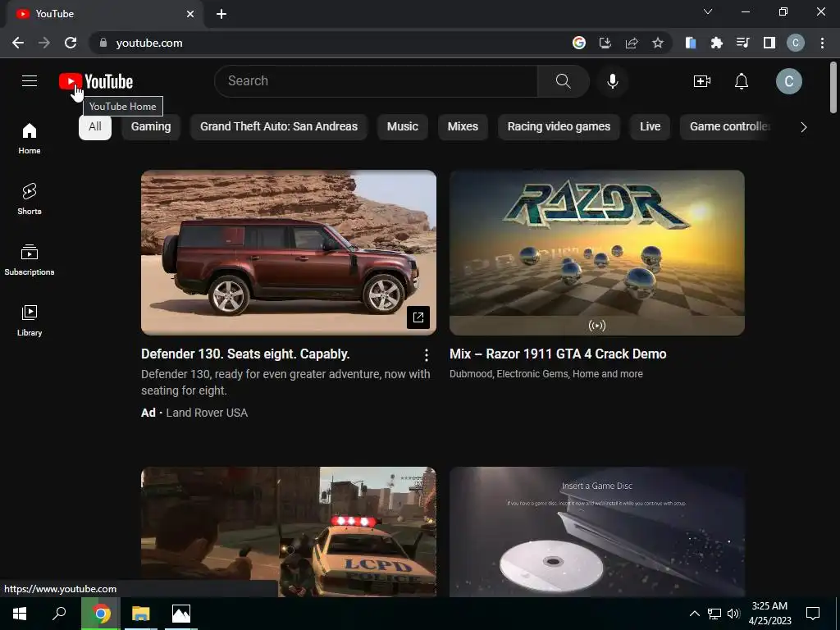Open the media controls icon in Chrome toolbar
The height and width of the screenshot is (630, 840).
(742, 43)
